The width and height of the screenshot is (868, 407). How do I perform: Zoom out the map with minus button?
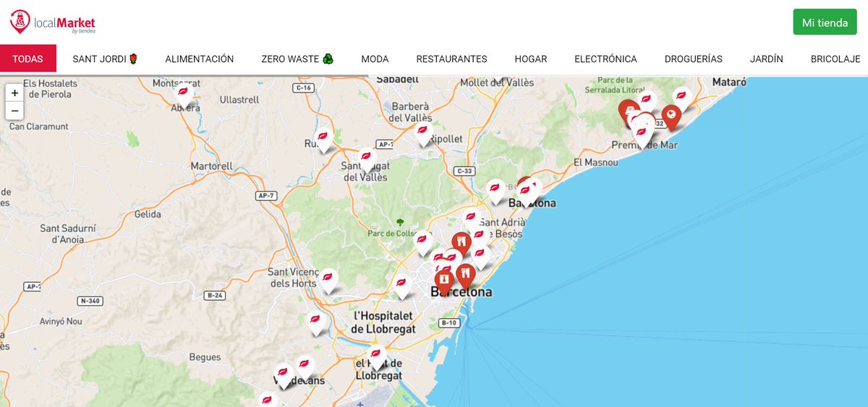(x=14, y=111)
